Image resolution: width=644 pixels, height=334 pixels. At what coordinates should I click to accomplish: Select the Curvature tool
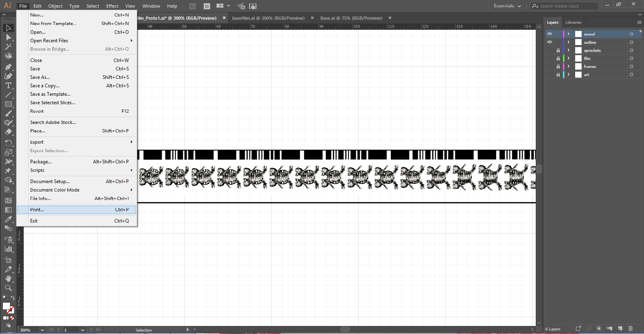8,76
